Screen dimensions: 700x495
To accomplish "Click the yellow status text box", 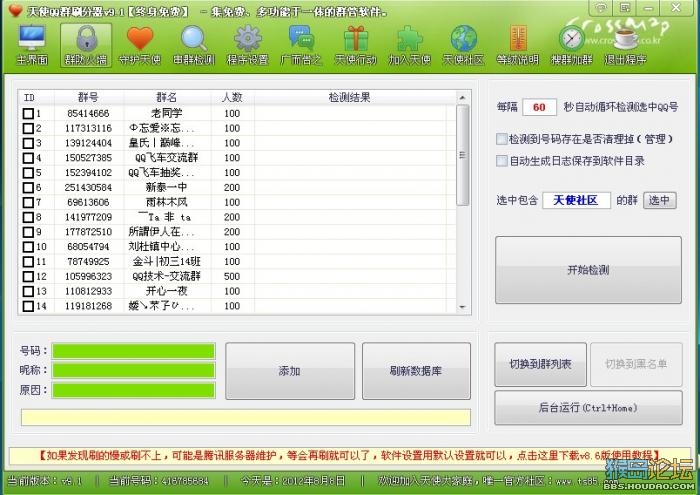I will point(246,417).
